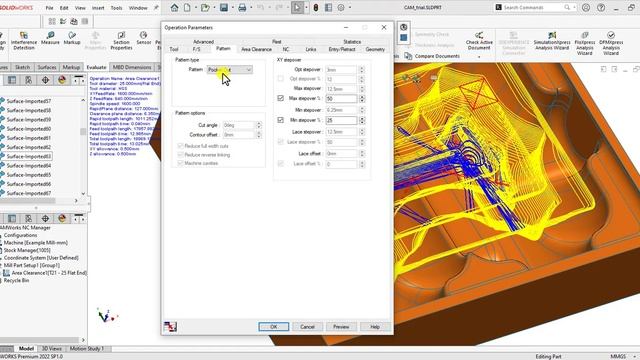The image size is (640, 360).
Task: Open dropdown arrow next to Open icon
Action: [214, 7]
